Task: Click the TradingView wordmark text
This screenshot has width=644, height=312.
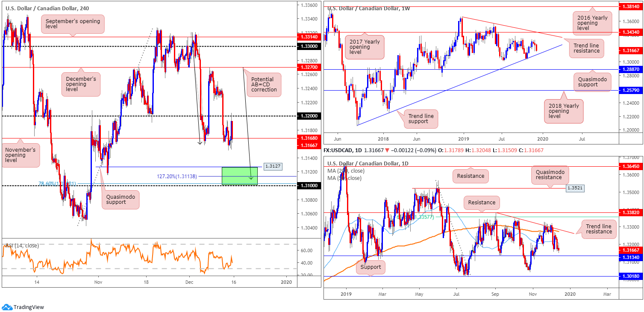Action: (x=29, y=307)
